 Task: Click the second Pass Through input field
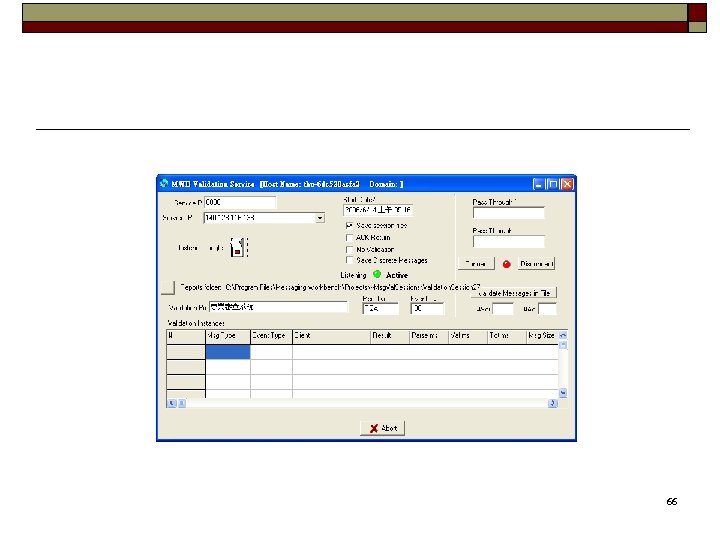509,241
